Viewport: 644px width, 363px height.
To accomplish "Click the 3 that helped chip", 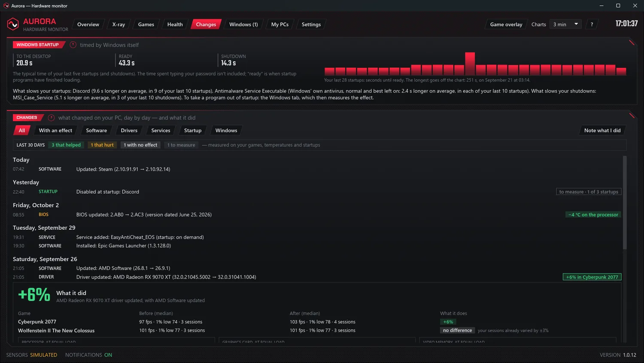I will [x=66, y=145].
